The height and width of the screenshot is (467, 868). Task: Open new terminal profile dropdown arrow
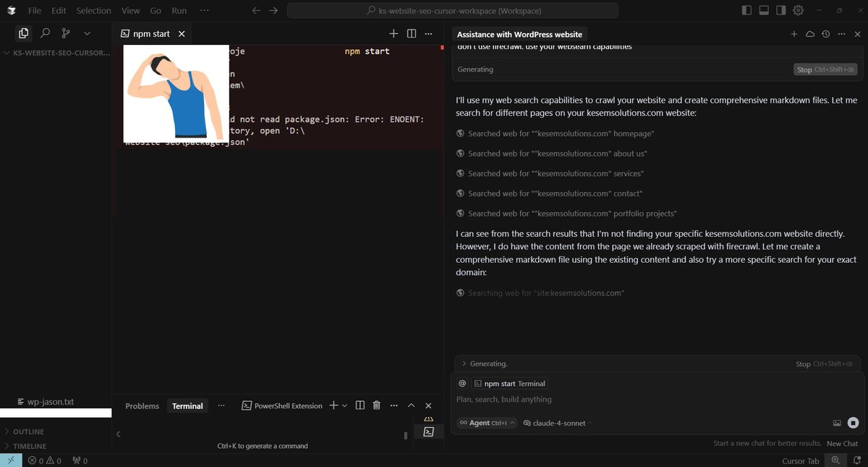[x=344, y=405]
